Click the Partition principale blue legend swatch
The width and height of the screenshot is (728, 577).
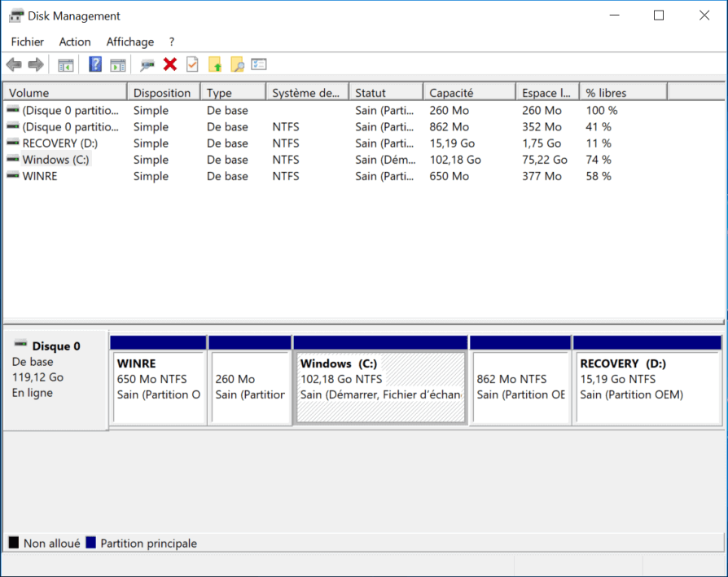pos(91,544)
